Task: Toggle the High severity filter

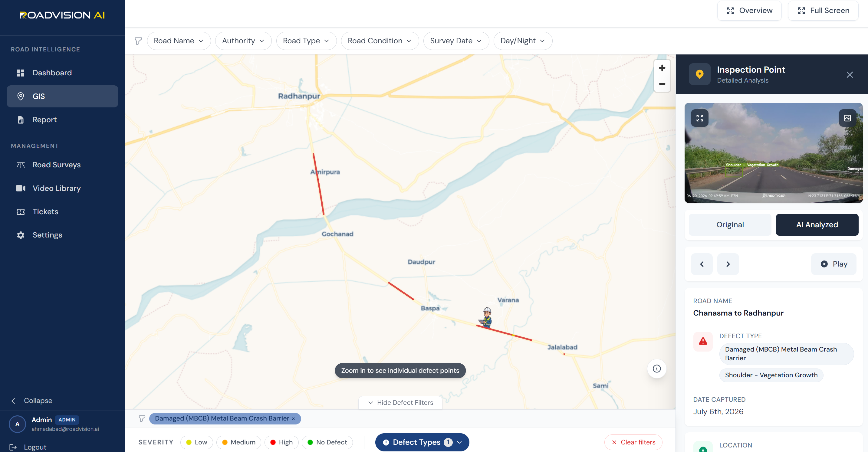Action: click(281, 442)
